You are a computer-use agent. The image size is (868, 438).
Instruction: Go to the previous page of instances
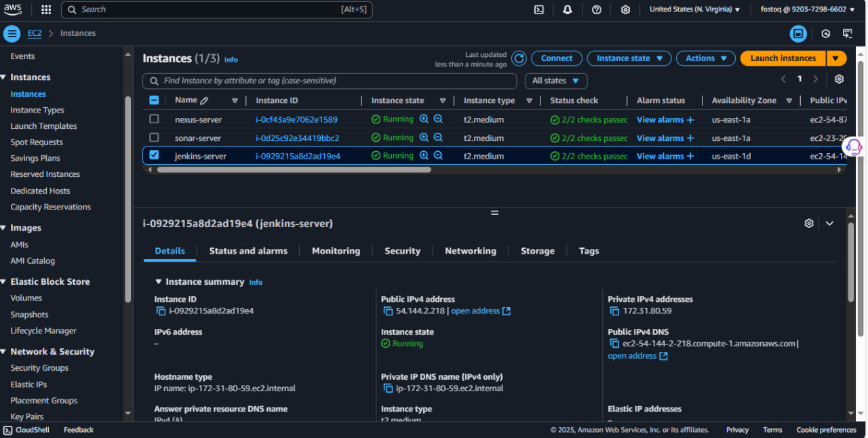(783, 79)
